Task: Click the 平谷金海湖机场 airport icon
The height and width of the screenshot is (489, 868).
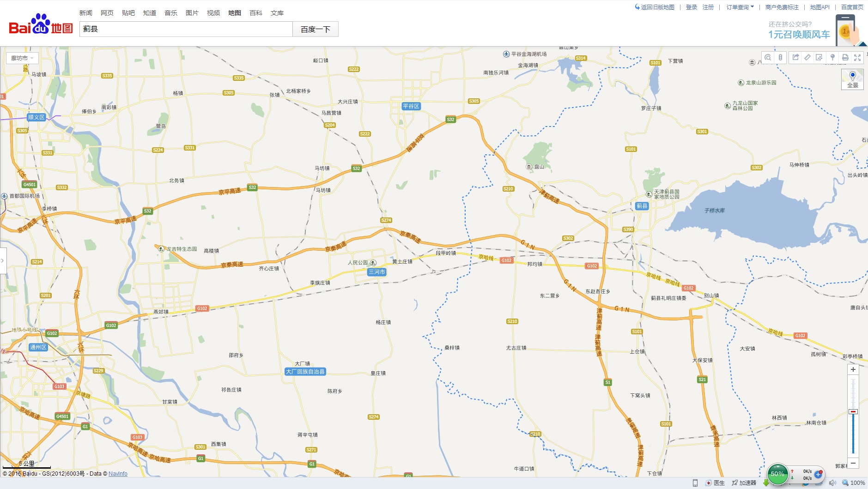Action: point(506,54)
